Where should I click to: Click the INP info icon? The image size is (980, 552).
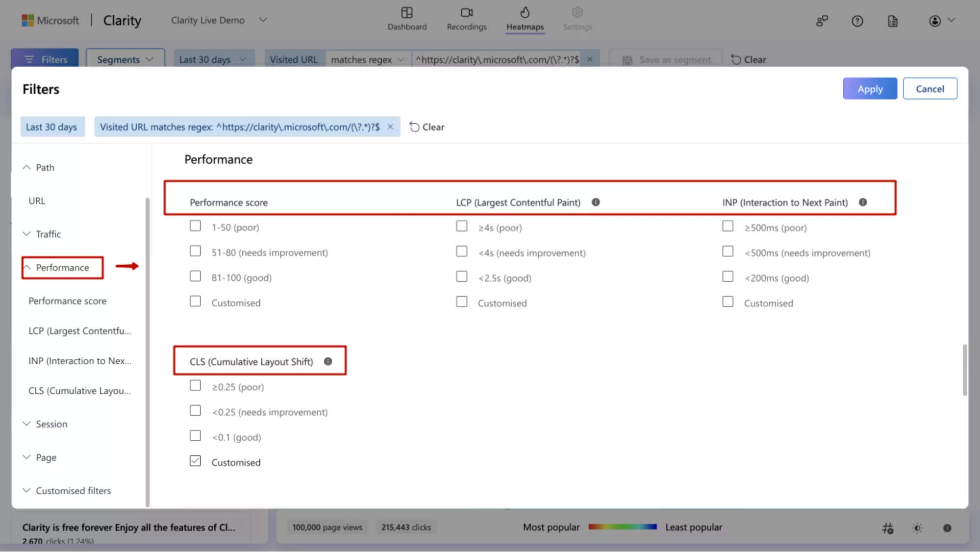[862, 202]
